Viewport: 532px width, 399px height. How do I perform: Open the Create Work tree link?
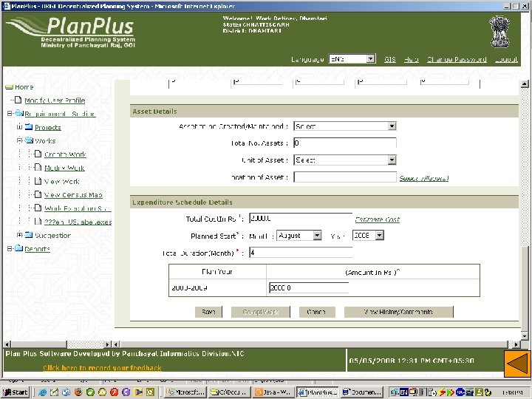(x=65, y=154)
